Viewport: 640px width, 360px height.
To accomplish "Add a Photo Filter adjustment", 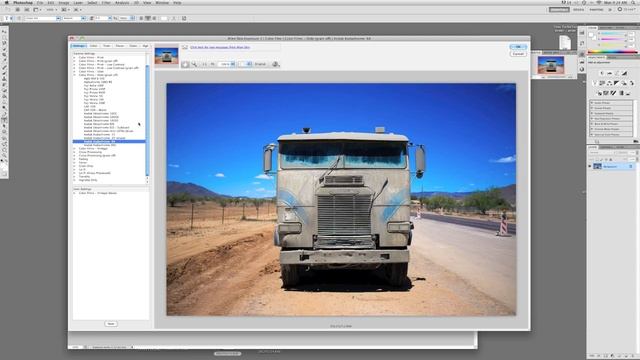I will click(x=624, y=83).
